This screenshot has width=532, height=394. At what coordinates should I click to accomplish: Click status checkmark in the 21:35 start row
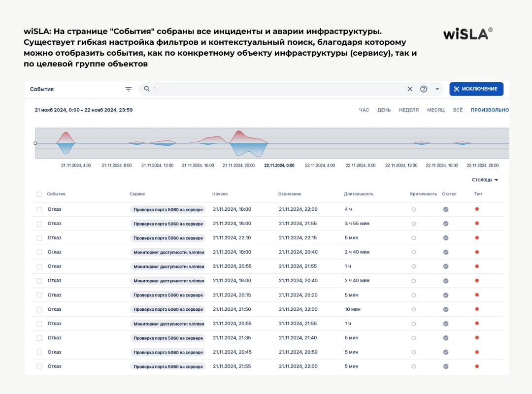[x=446, y=338]
